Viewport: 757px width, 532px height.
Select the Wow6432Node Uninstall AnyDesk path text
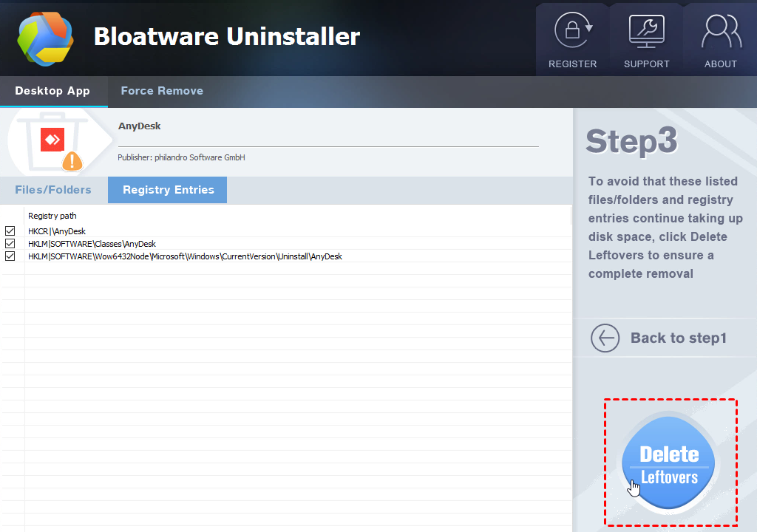point(185,256)
